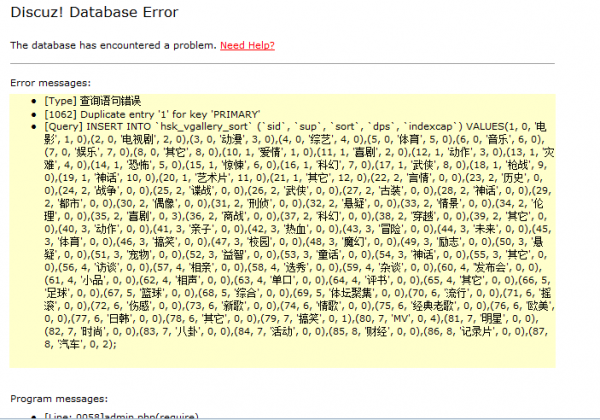Click the "'艺术片'" value in query
This screenshot has width=600, height=420.
pyautogui.click(x=212, y=178)
